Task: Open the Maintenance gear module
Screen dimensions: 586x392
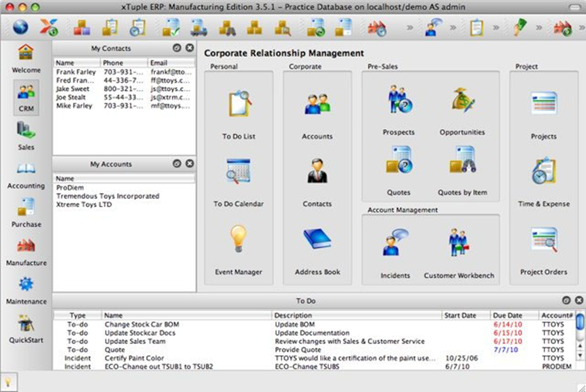Action: [26, 290]
